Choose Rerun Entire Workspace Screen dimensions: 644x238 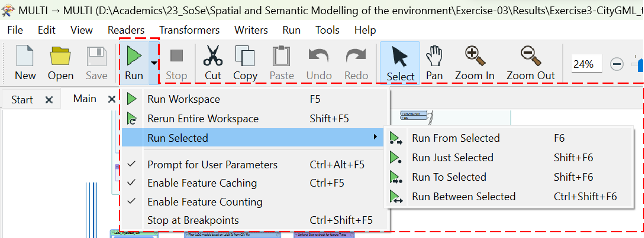click(253, 119)
